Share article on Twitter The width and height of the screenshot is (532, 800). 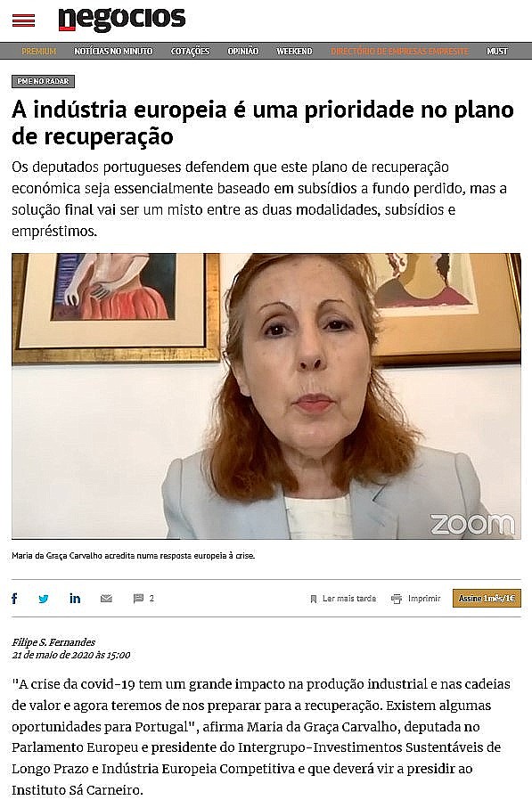(44, 599)
